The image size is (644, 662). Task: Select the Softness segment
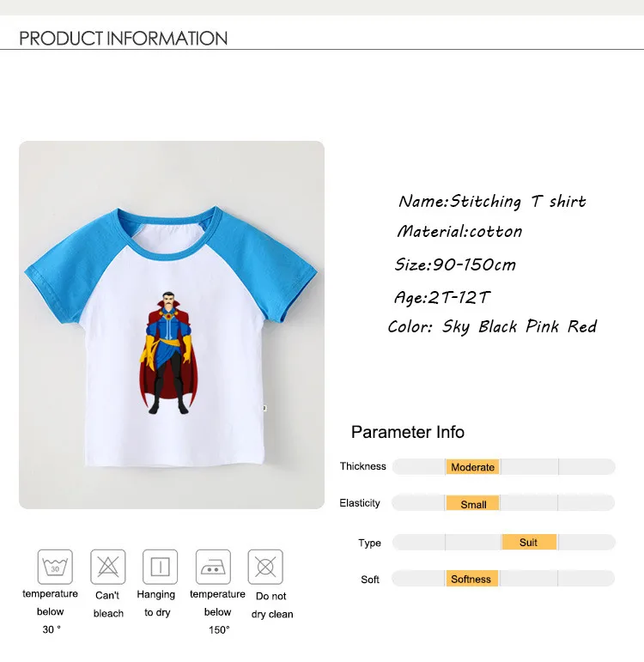[472, 579]
